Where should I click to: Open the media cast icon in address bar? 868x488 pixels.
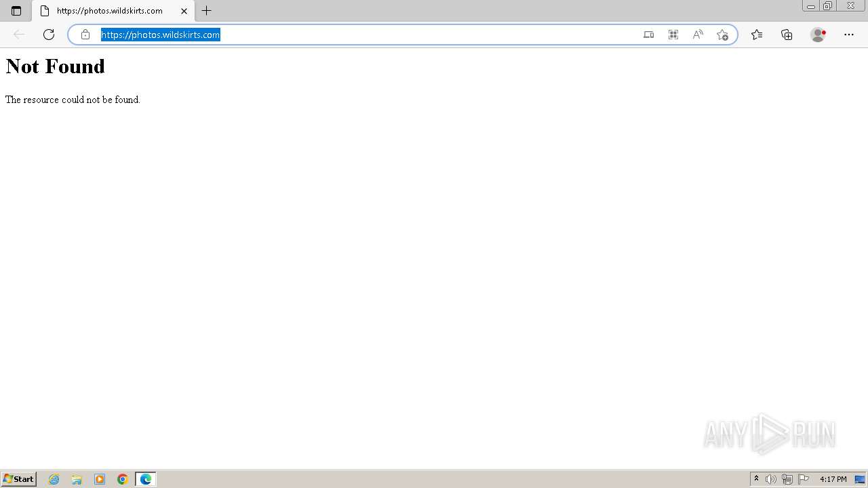pyautogui.click(x=649, y=35)
